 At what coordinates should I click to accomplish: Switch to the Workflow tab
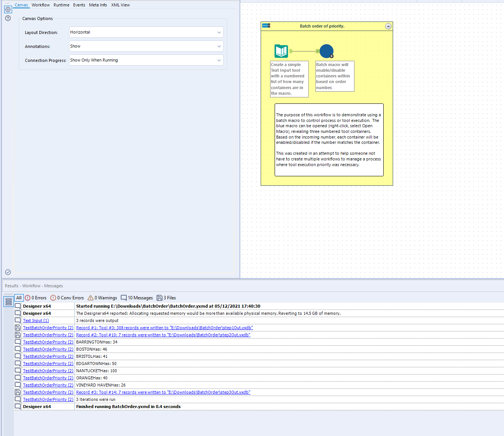(40, 5)
